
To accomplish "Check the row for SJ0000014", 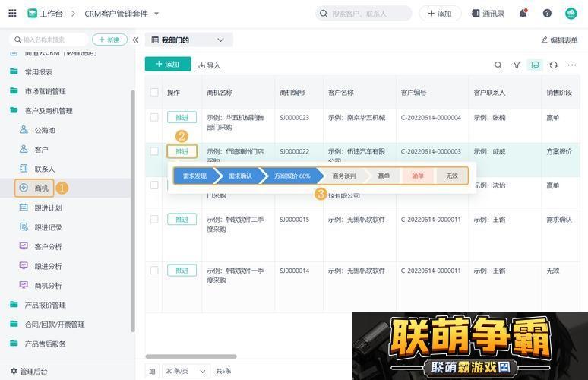I will pos(154,271).
